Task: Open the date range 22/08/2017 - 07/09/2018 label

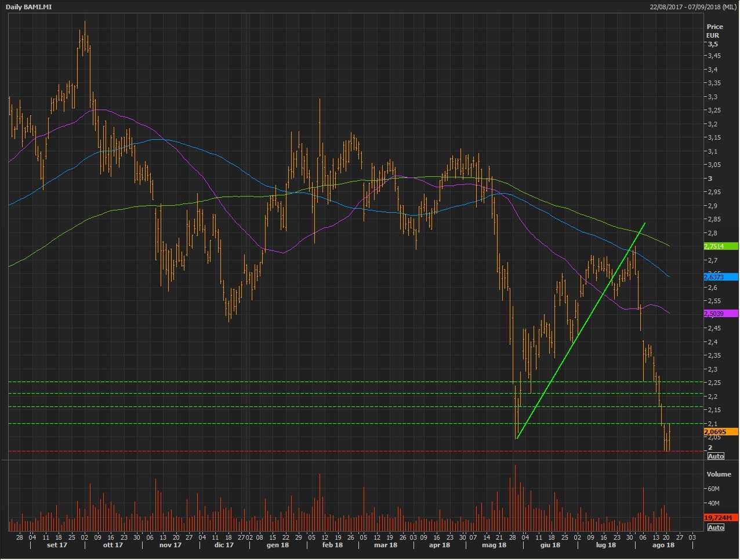Action: [x=694, y=6]
